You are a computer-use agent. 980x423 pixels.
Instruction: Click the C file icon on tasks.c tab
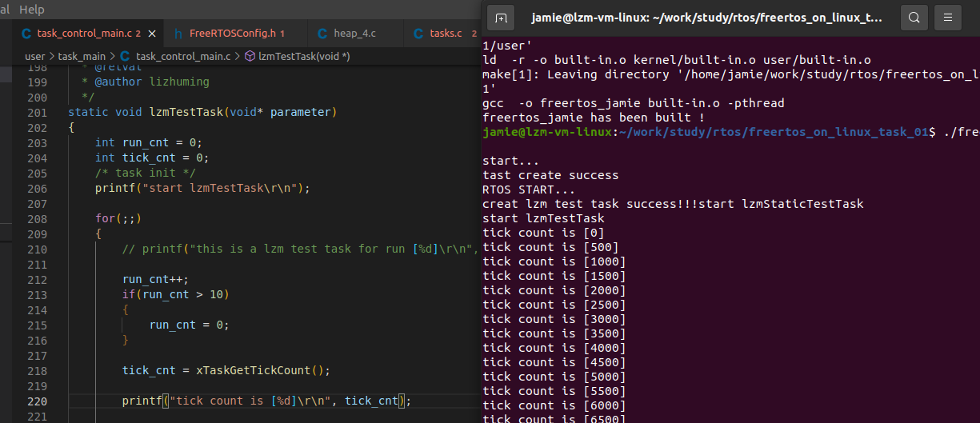[x=419, y=34]
